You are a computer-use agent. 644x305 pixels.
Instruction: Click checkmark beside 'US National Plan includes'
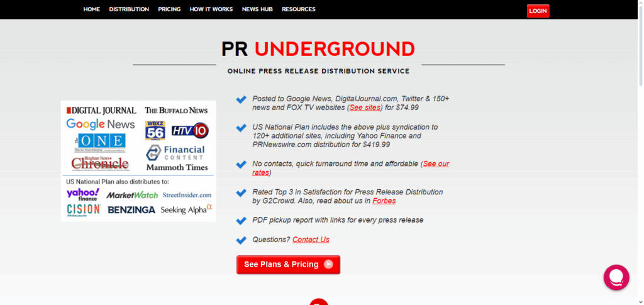[241, 128]
